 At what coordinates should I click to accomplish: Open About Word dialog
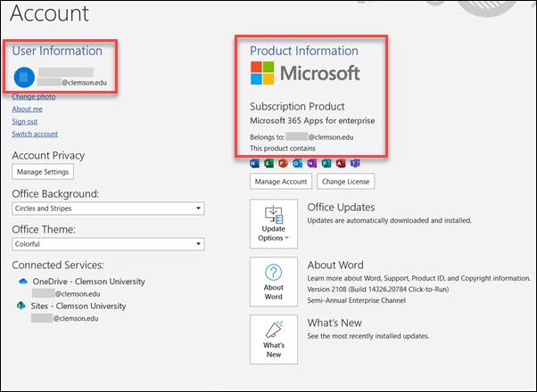click(274, 282)
